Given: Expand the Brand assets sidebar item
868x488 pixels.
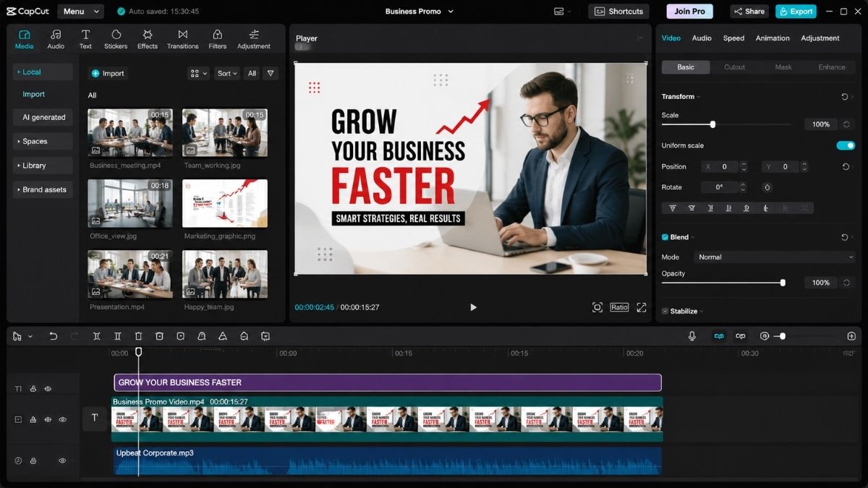Looking at the screenshot, I should (x=43, y=189).
